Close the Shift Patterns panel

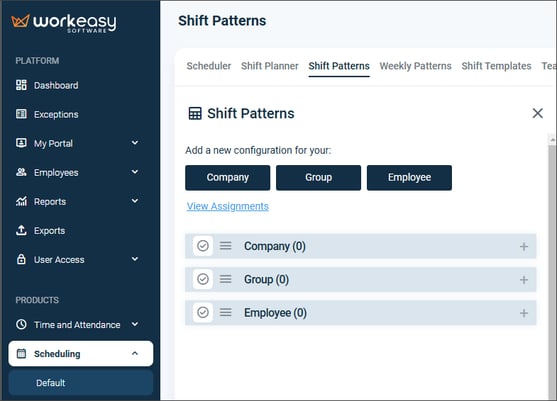click(537, 113)
